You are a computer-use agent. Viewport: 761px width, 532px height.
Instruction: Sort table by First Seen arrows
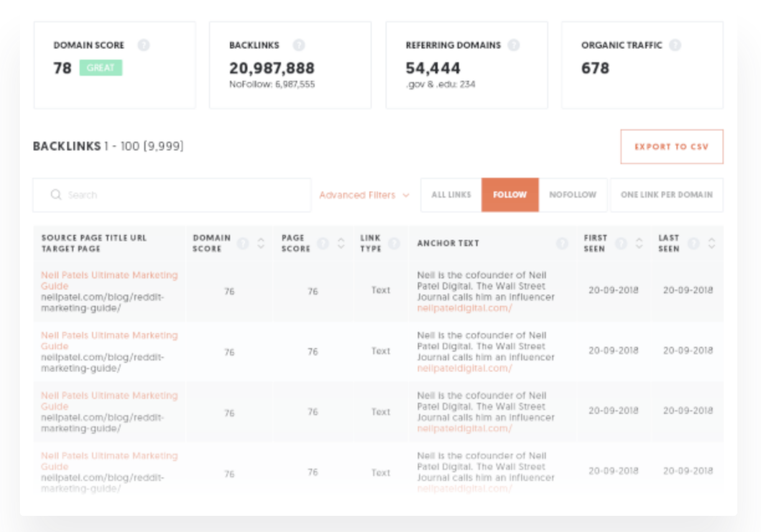(639, 243)
